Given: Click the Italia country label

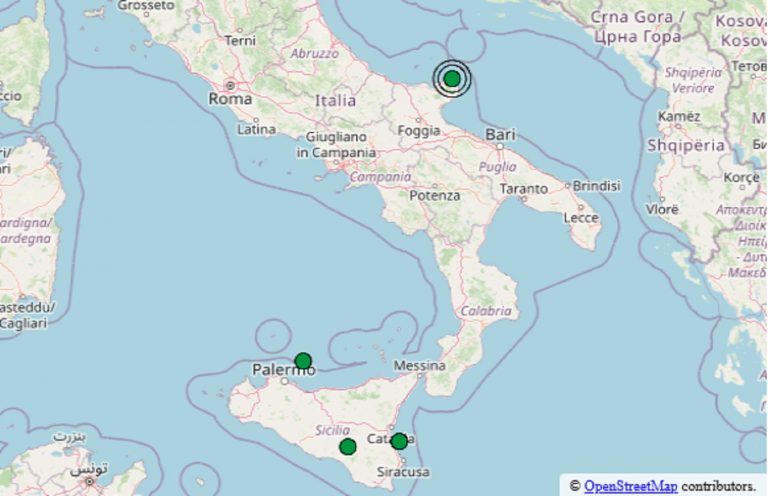Looking at the screenshot, I should pyautogui.click(x=335, y=101).
